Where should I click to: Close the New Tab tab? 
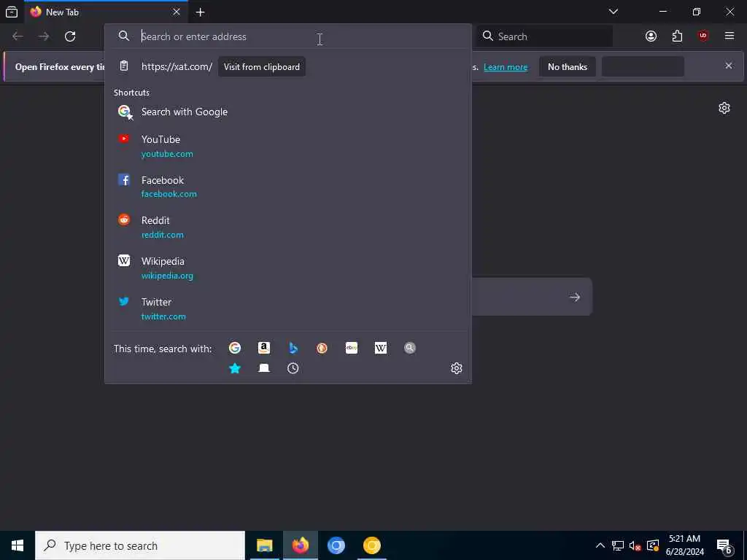click(177, 12)
